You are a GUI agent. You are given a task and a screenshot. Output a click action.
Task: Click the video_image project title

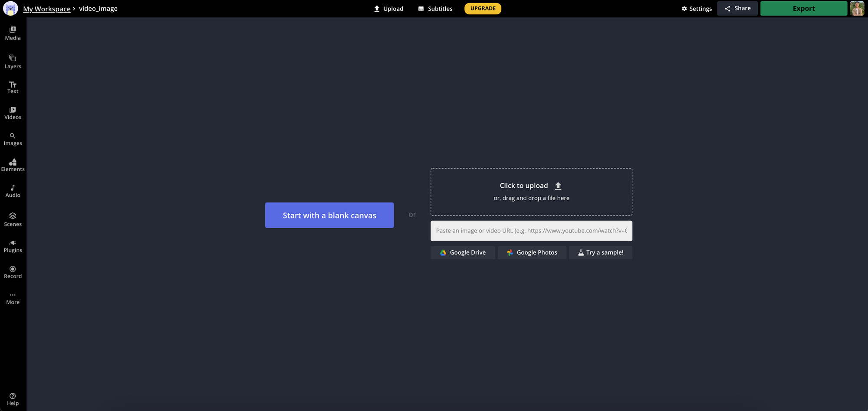[x=98, y=9]
